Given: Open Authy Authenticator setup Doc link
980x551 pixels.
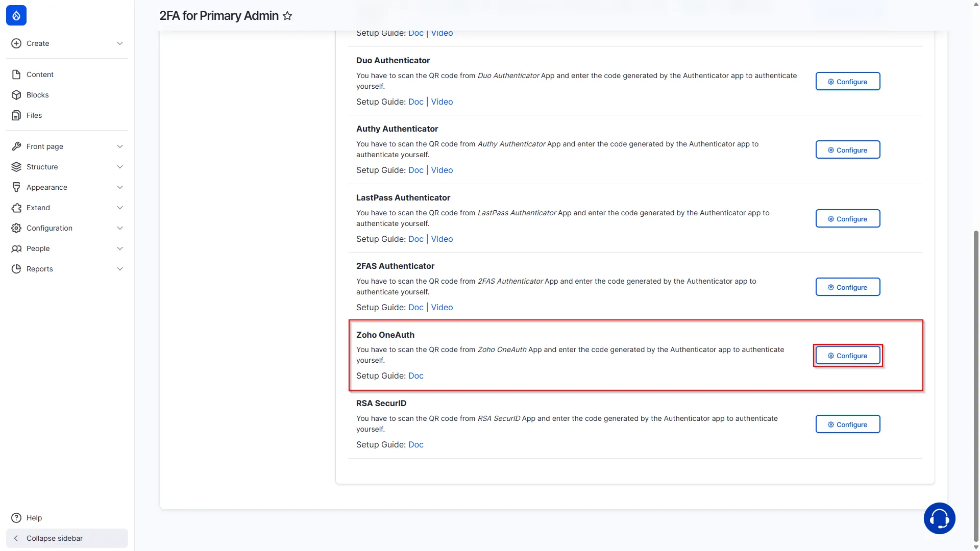Looking at the screenshot, I should coord(415,170).
